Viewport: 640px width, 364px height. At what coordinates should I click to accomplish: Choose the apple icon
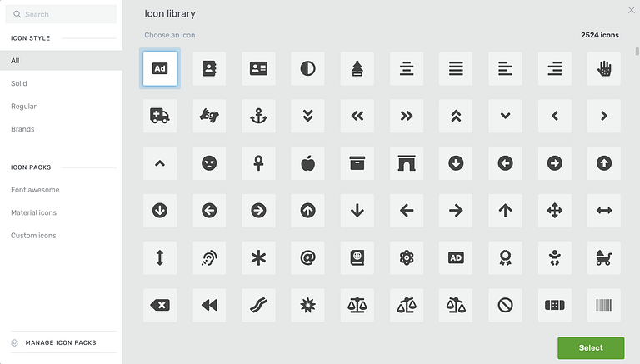[307, 163]
